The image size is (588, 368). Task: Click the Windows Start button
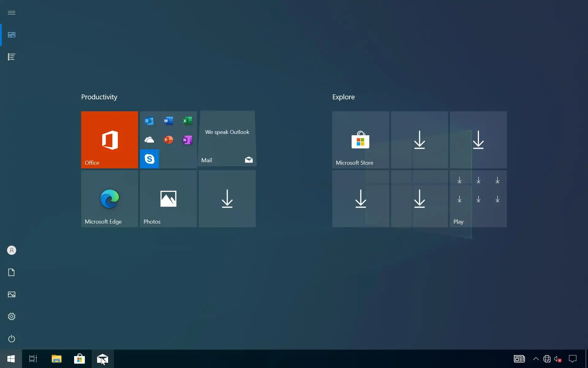[x=11, y=358]
